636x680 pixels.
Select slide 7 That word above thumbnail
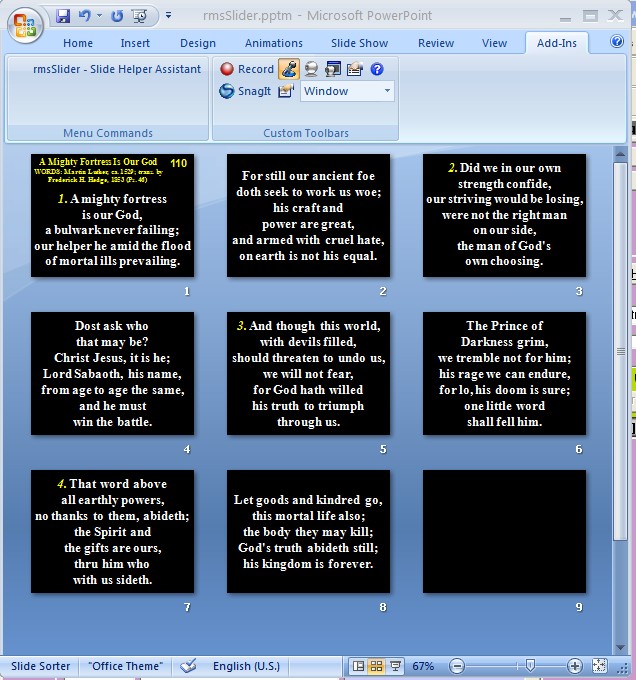tap(112, 531)
